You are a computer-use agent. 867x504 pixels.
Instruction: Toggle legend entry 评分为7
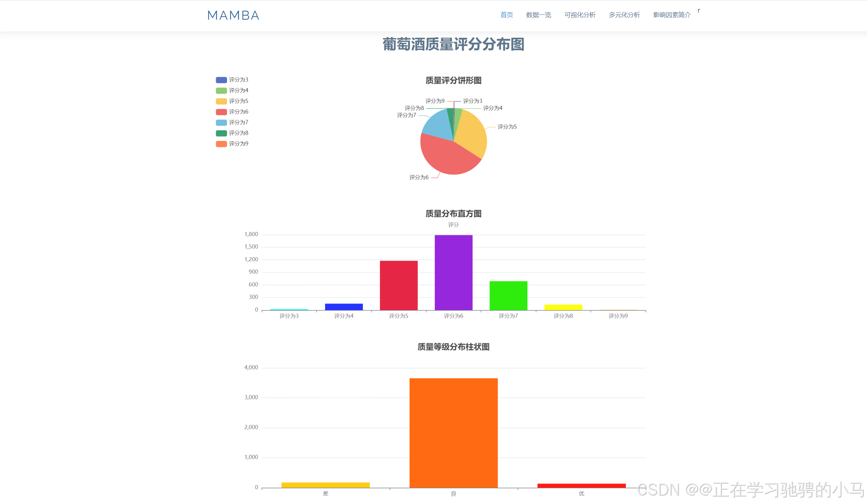232,122
